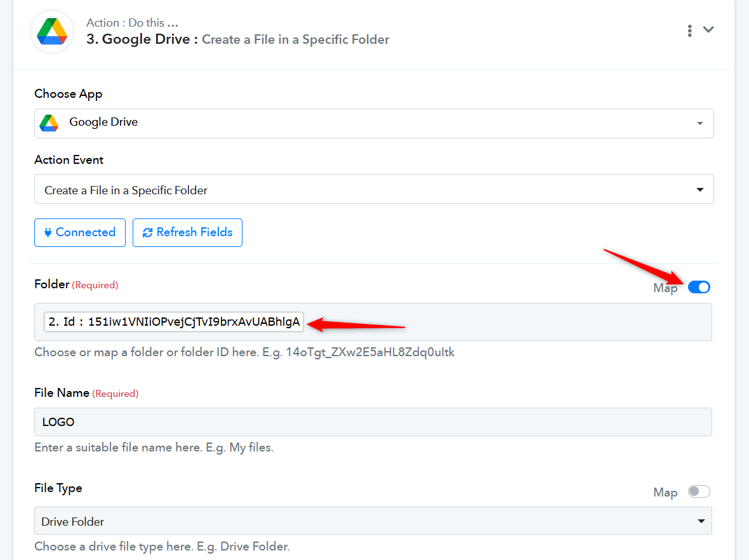Click the Google Drive icon in Choose App

[50, 123]
